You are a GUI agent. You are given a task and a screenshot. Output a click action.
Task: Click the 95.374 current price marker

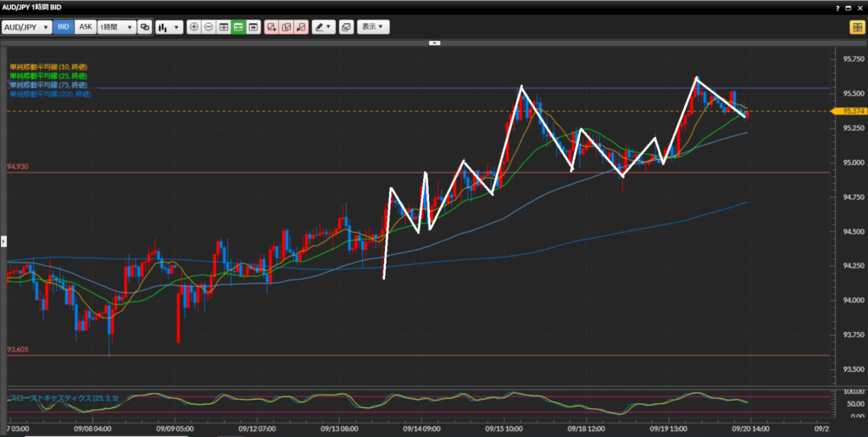[853, 111]
